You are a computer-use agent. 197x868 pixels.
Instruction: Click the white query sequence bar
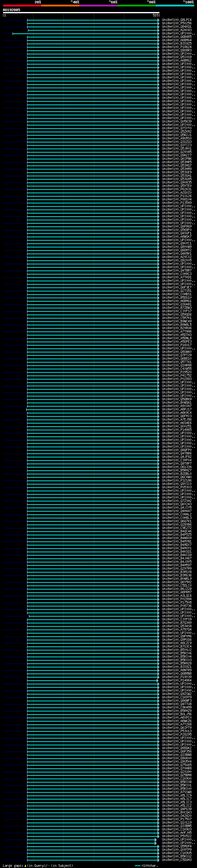(81, 13)
